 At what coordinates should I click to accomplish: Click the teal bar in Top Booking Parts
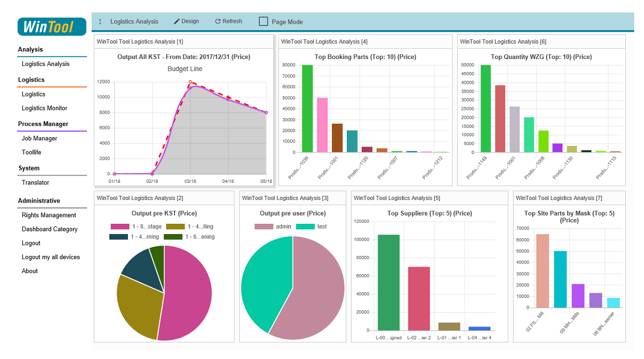pyautogui.click(x=352, y=141)
